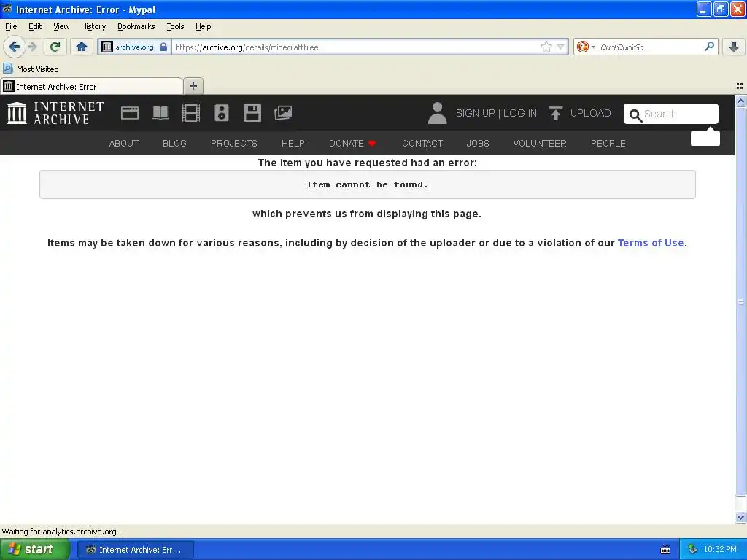Screen dimensions: 747x560
Task: Open the HELP navigation link
Action: click(293, 144)
